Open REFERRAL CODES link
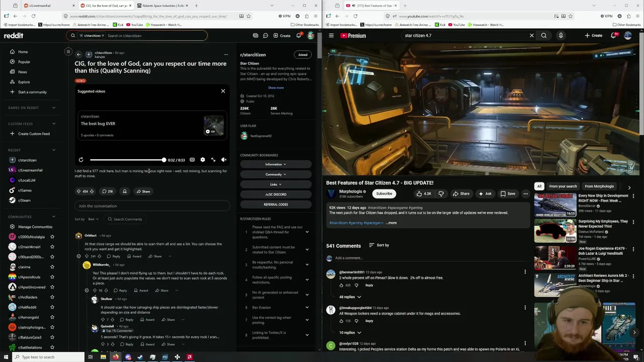 [276, 205]
